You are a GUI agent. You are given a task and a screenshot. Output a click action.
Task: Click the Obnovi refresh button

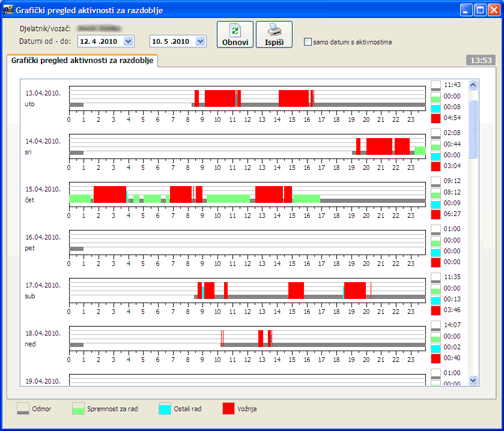235,35
